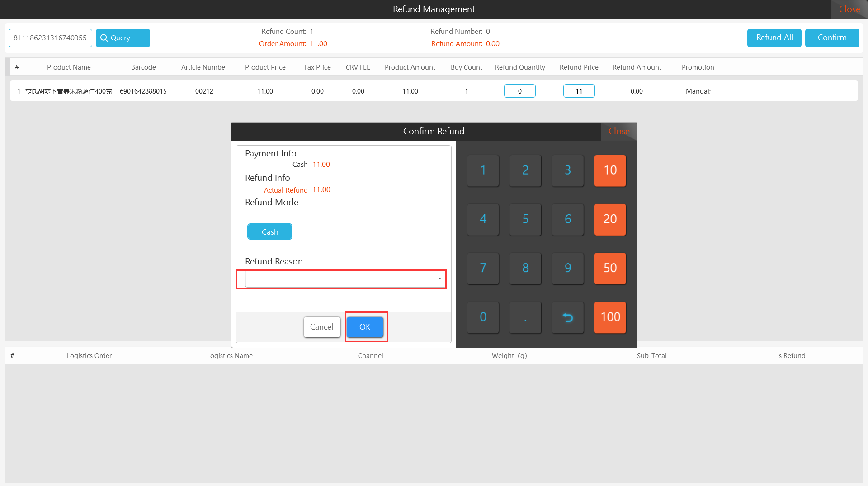
Task: Click the Product Name column header
Action: click(69, 67)
